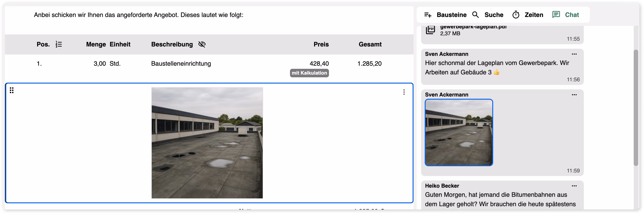Image resolution: width=644 pixels, height=214 pixels.
Task: Click file size '2,37 MB'
Action: coord(450,34)
